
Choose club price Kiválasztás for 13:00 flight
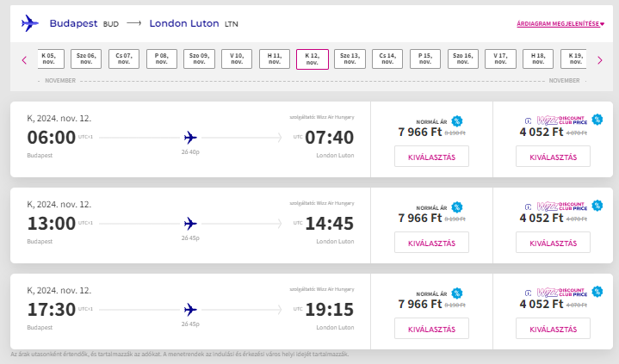pos(553,243)
